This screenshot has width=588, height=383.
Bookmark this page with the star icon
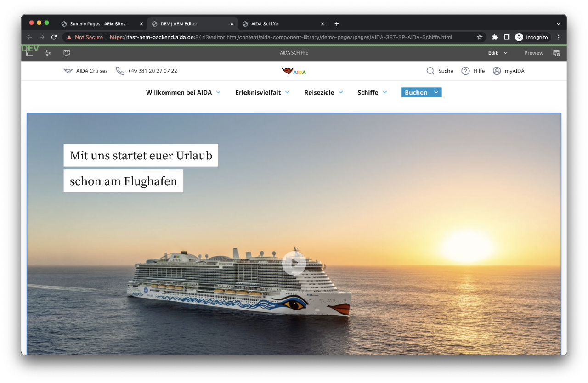click(480, 37)
